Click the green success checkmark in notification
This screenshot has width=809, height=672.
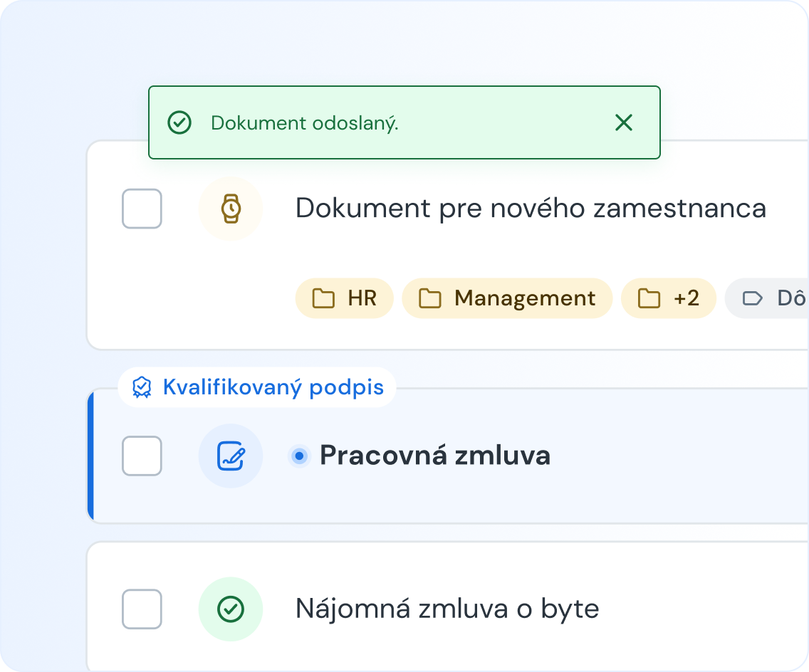[179, 123]
